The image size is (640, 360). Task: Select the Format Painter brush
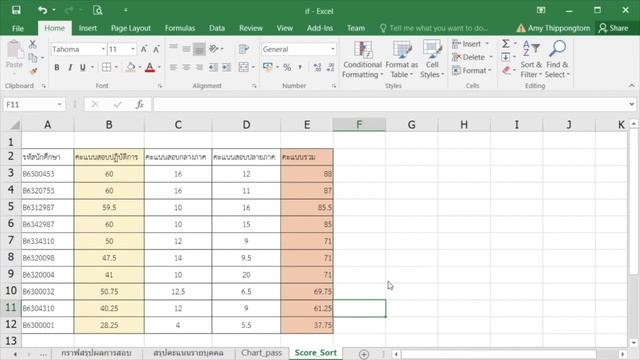click(33, 72)
